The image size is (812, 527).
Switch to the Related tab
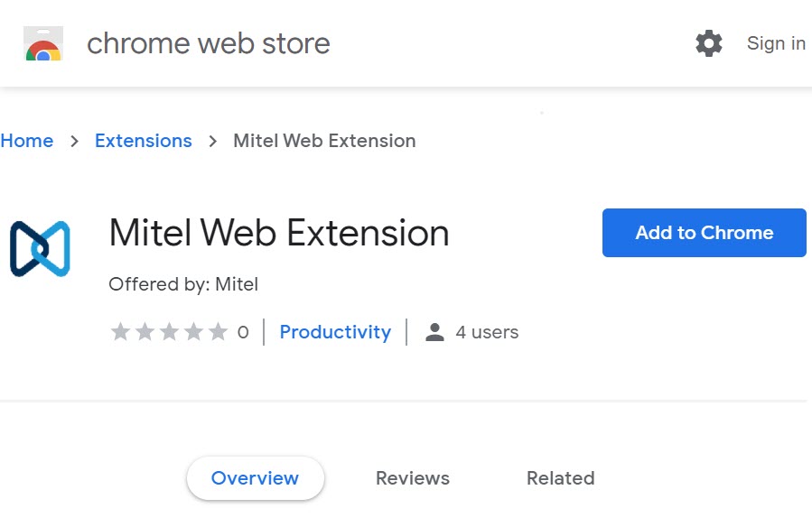click(560, 478)
